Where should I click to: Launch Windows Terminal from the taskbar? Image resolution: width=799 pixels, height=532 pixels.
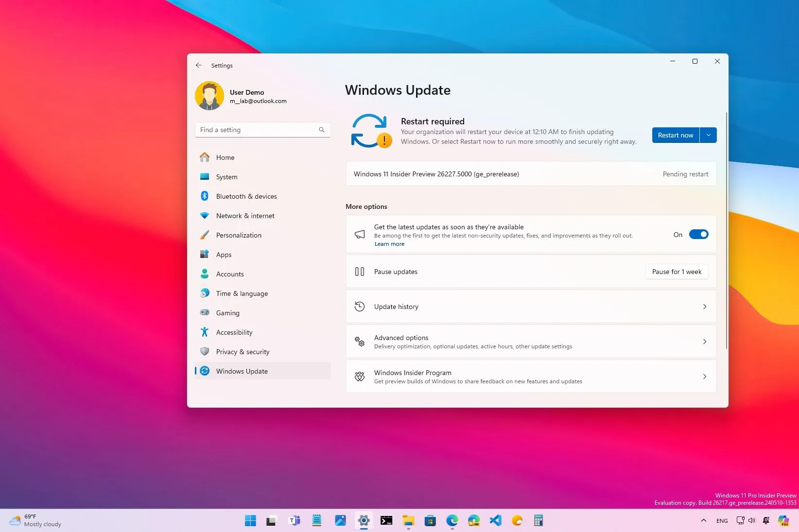click(386, 520)
